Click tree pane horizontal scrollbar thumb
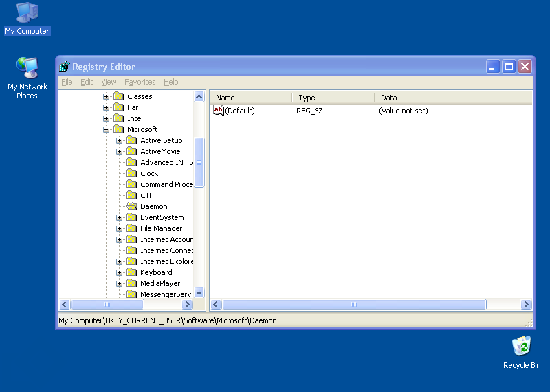Image resolution: width=550 pixels, height=392 pixels. 107,304
